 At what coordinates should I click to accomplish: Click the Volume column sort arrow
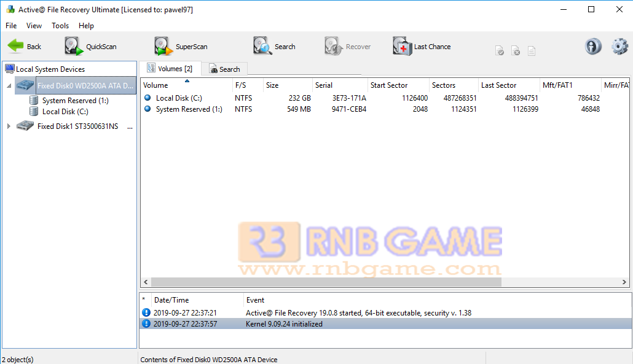[187, 81]
